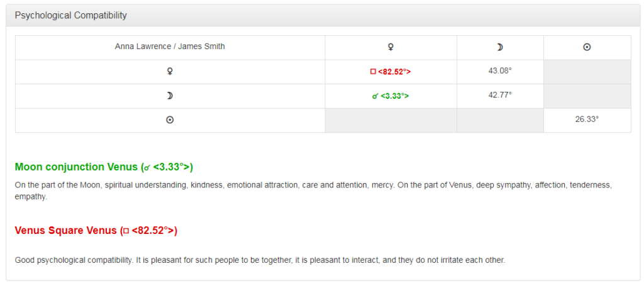Click the Venus symbol in the column header

point(391,47)
